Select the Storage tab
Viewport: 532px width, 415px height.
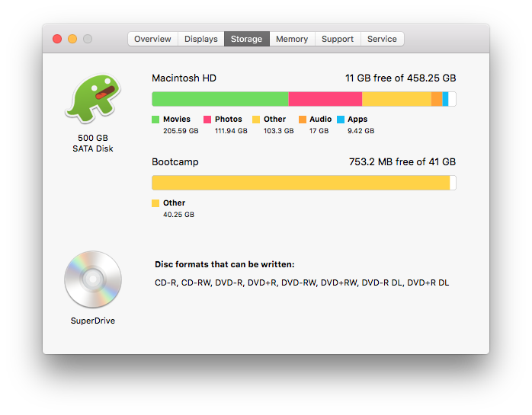pyautogui.click(x=246, y=39)
